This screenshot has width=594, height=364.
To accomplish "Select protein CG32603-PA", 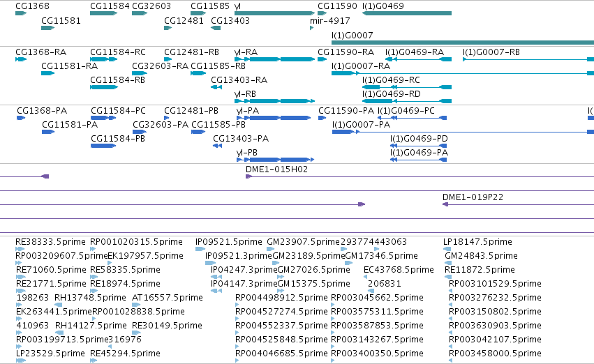I will click(x=140, y=132).
